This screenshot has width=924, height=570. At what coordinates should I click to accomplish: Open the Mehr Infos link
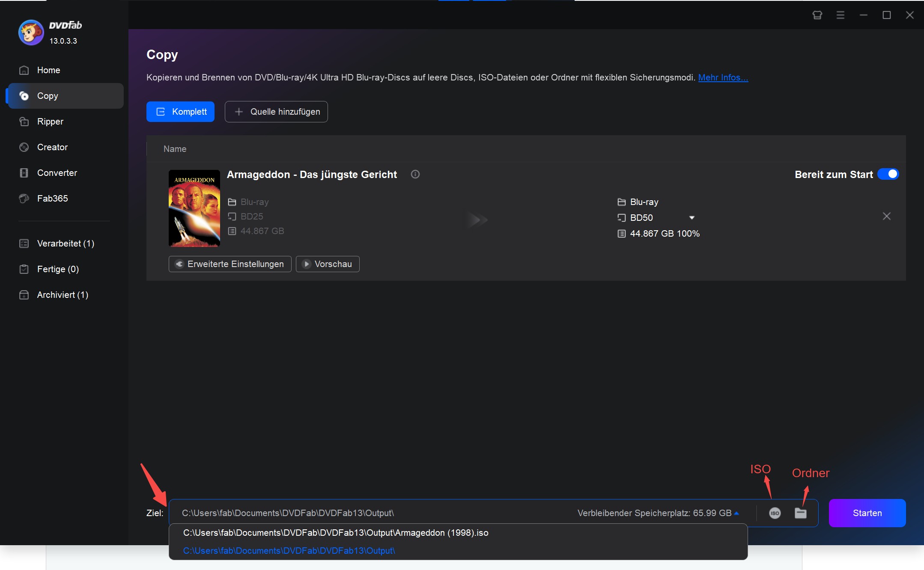coord(723,77)
